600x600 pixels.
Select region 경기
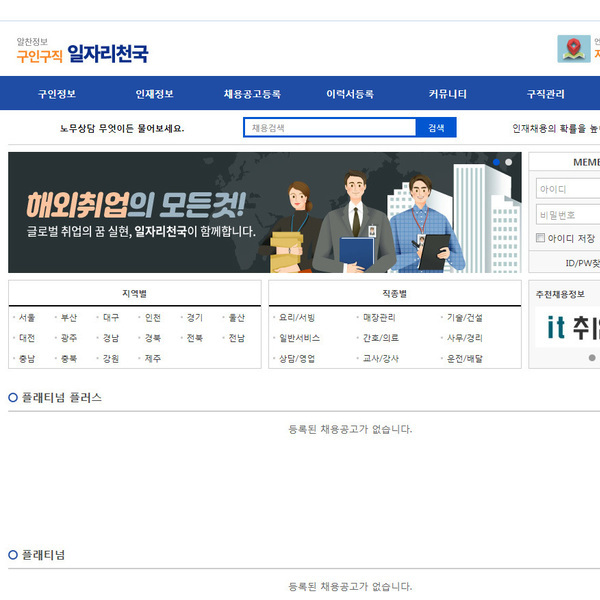[195, 318]
